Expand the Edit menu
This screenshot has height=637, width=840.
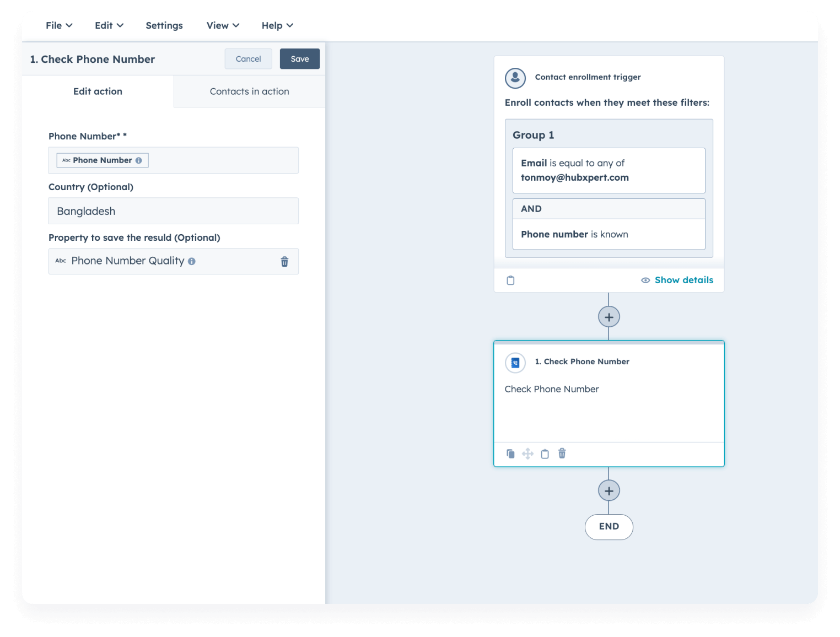(x=109, y=25)
